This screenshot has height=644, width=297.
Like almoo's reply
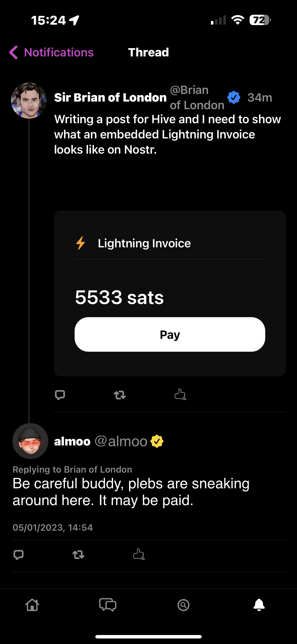pos(139,554)
